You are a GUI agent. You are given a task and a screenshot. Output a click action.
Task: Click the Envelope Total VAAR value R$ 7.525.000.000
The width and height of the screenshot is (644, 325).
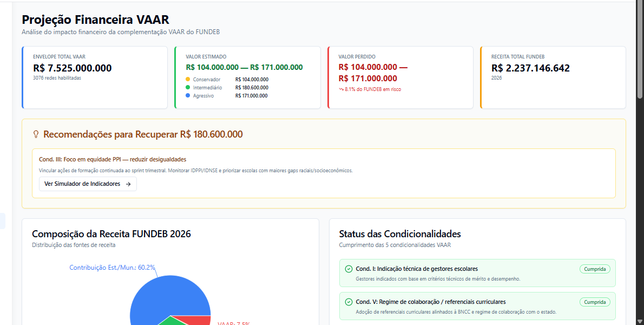73,68
